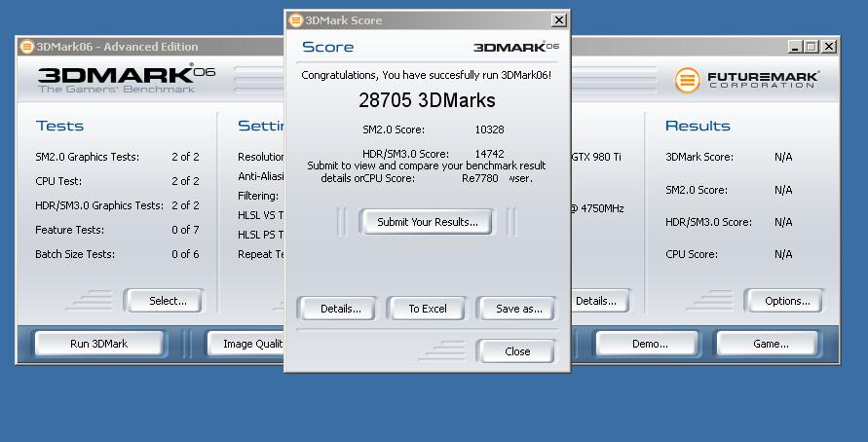868x442 pixels.
Task: Export the score with To Excel
Action: click(428, 309)
